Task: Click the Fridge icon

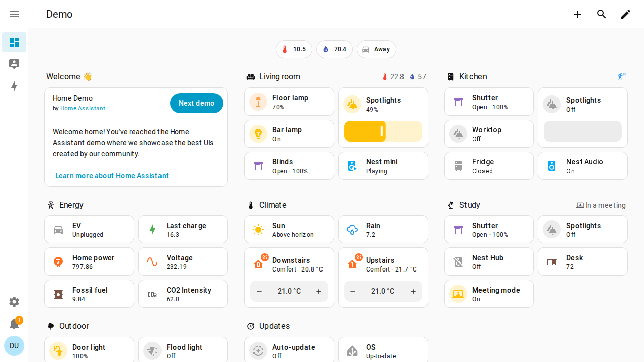Action: click(x=458, y=166)
